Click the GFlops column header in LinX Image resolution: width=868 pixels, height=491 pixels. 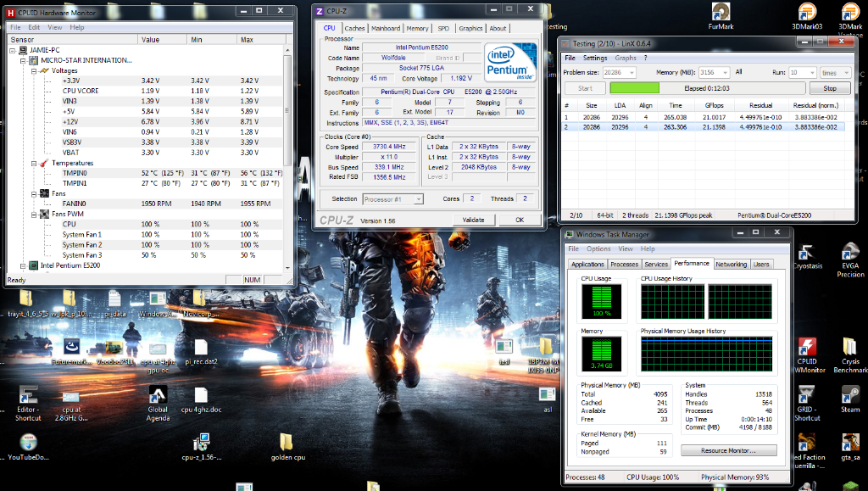tap(714, 105)
